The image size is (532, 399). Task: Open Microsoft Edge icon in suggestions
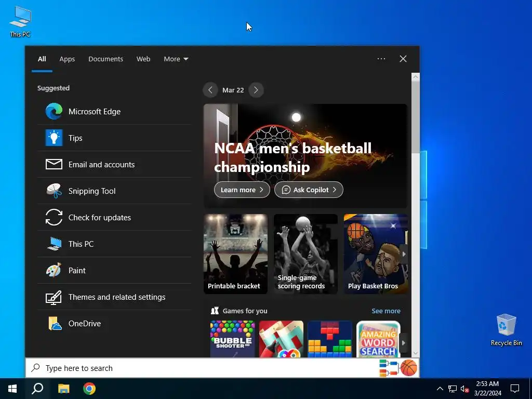pos(54,111)
